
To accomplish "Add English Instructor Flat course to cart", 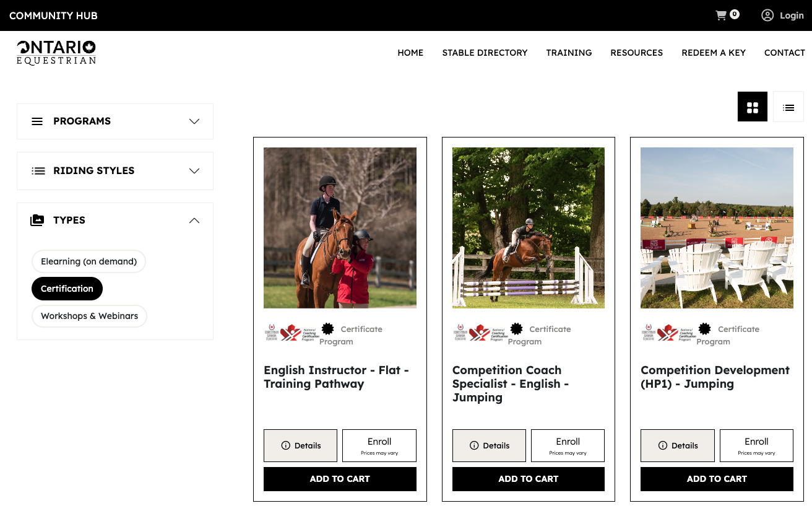I will click(x=340, y=479).
